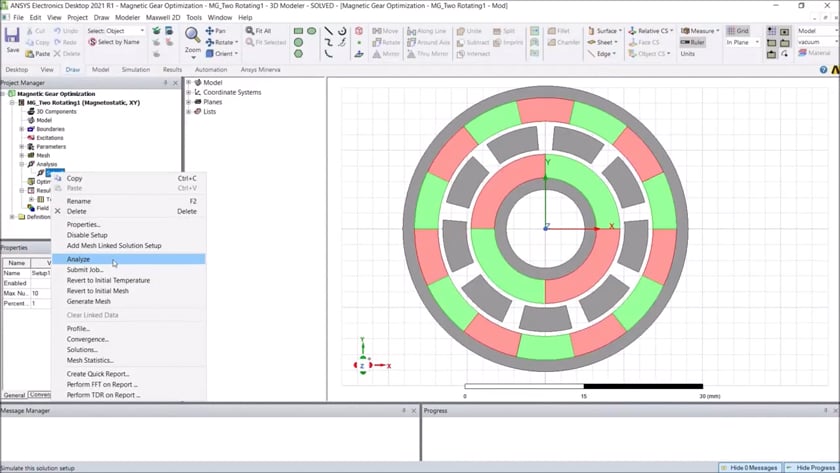
Task: Open the Edge dropdown
Action: [x=614, y=54]
